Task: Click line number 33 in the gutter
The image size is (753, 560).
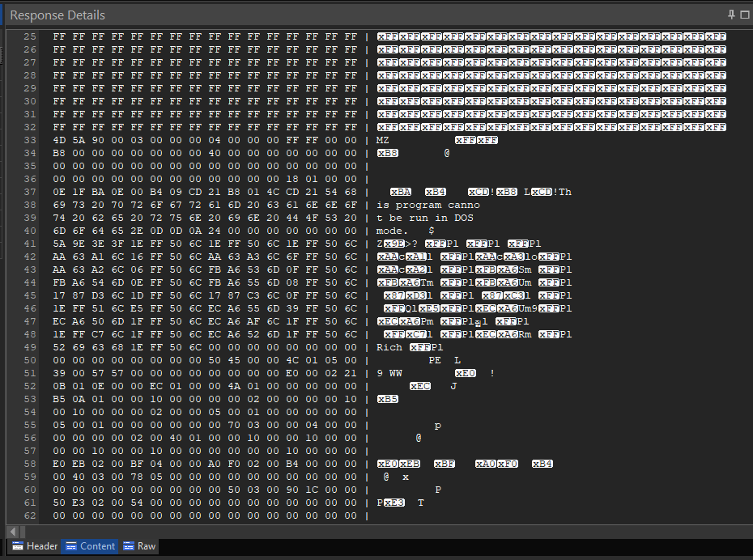Action: pyautogui.click(x=30, y=140)
